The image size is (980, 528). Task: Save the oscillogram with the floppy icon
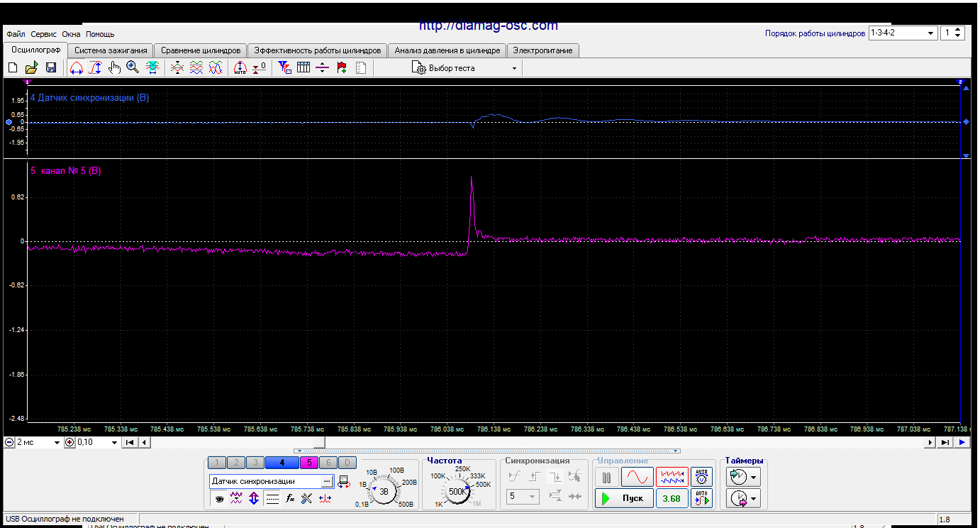pyautogui.click(x=51, y=68)
